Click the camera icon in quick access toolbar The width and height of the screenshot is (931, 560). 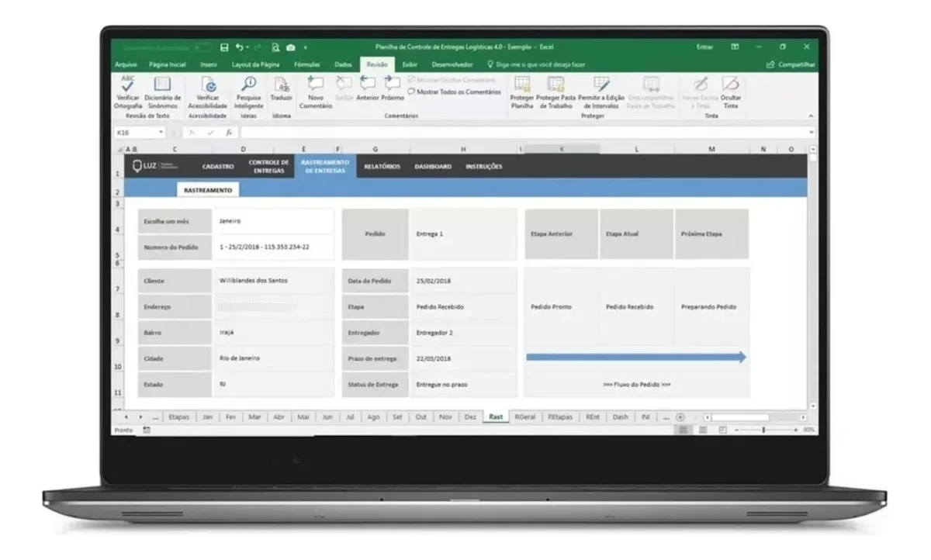click(x=290, y=47)
